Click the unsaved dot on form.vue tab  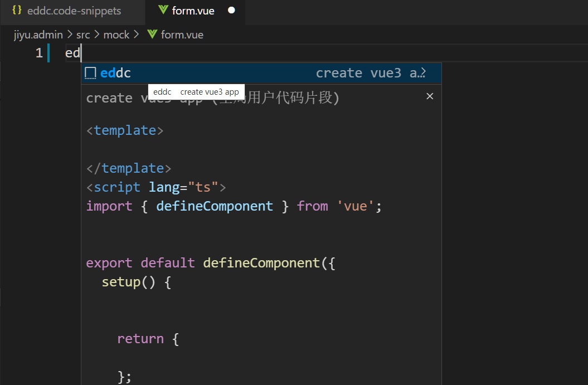coord(231,11)
